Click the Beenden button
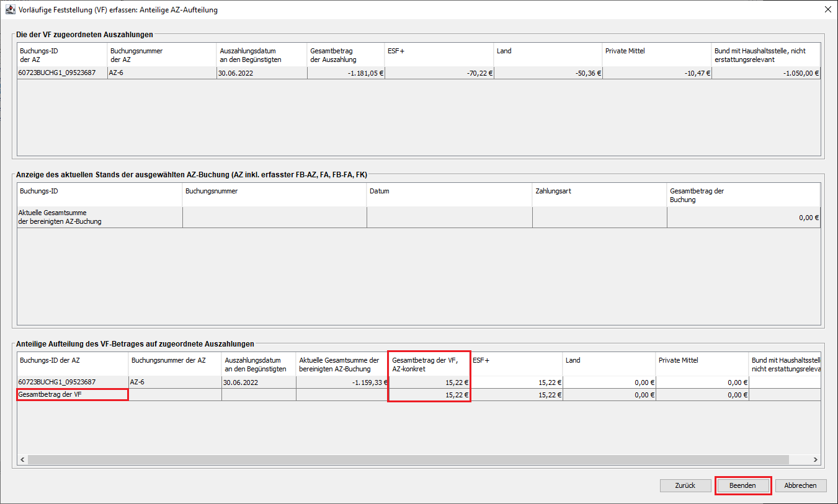838x504 pixels. click(x=742, y=485)
